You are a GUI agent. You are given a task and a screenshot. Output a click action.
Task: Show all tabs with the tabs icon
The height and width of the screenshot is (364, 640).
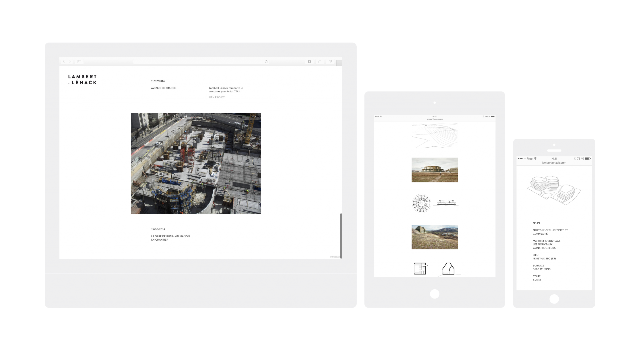pos(330,61)
